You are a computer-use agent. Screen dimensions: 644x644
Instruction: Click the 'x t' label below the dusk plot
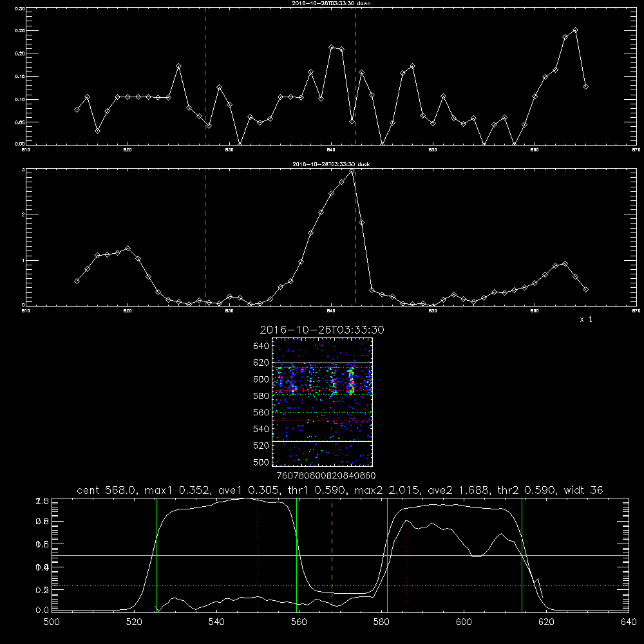(x=585, y=319)
